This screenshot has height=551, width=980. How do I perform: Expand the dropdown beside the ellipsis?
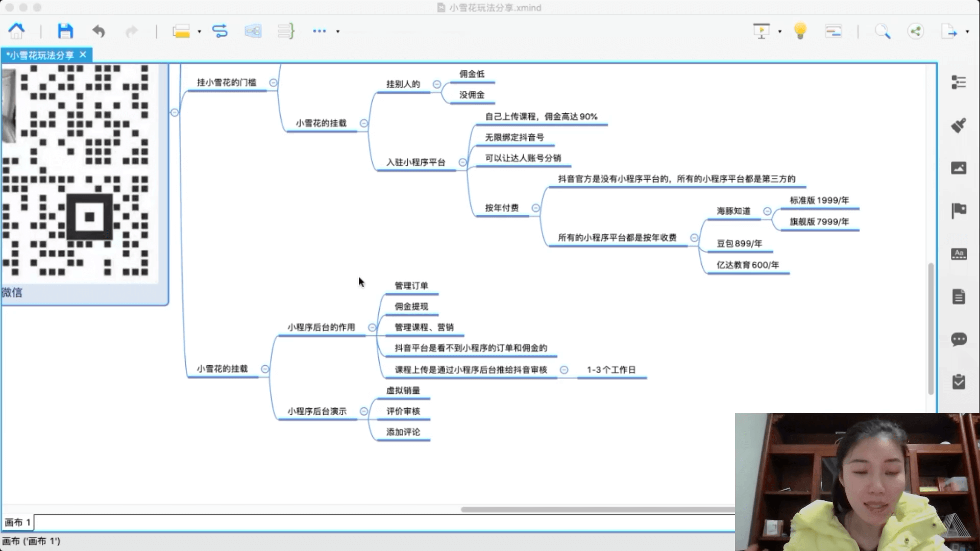pos(338,32)
